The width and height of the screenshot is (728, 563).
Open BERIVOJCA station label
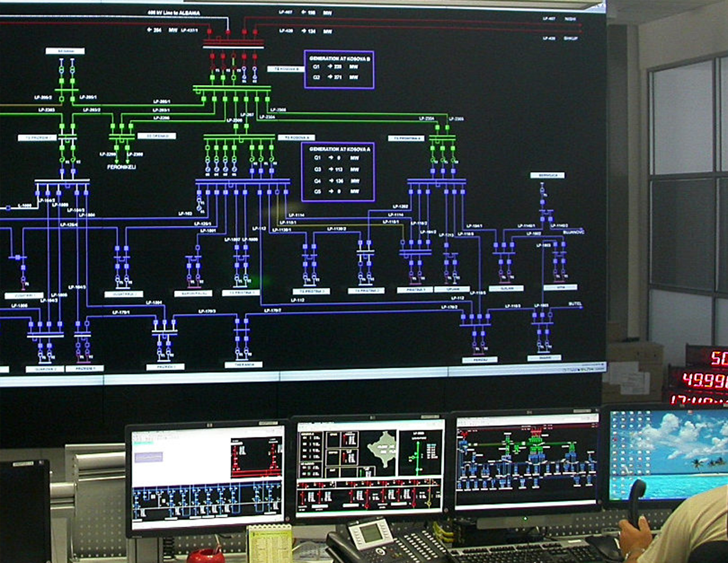click(x=547, y=175)
